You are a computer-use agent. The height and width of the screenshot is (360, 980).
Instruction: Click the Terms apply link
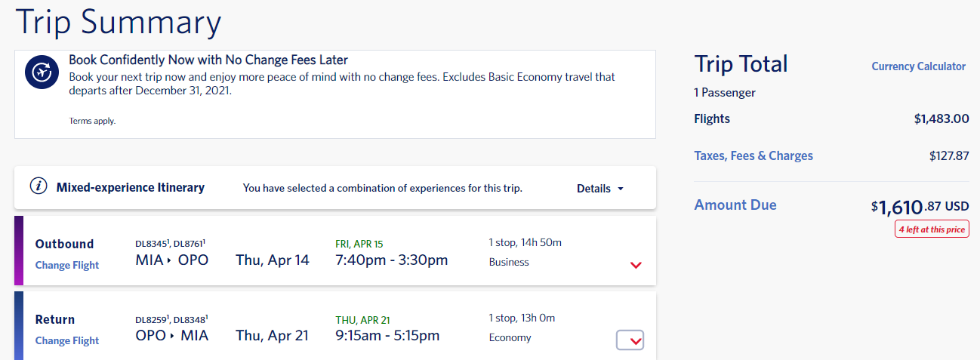coord(92,121)
